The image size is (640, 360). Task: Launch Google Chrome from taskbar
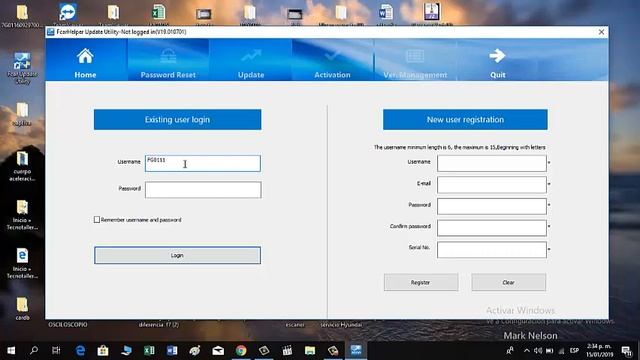click(x=241, y=350)
